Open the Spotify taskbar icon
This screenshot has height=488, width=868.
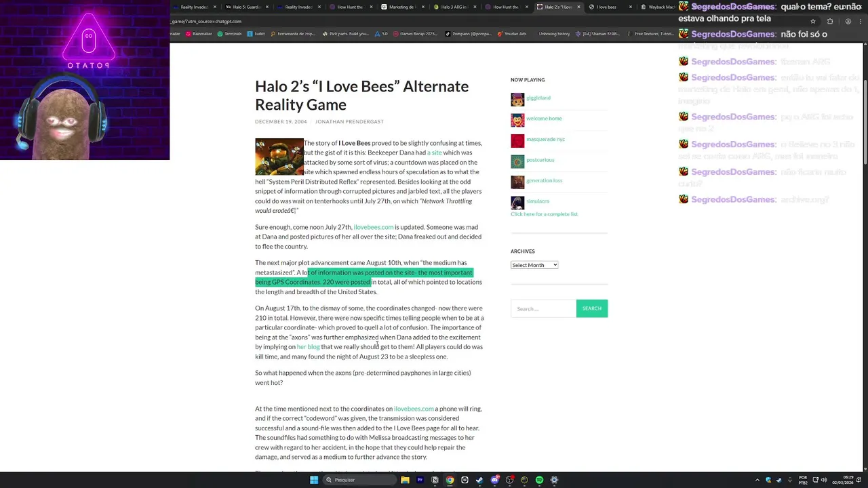click(539, 480)
